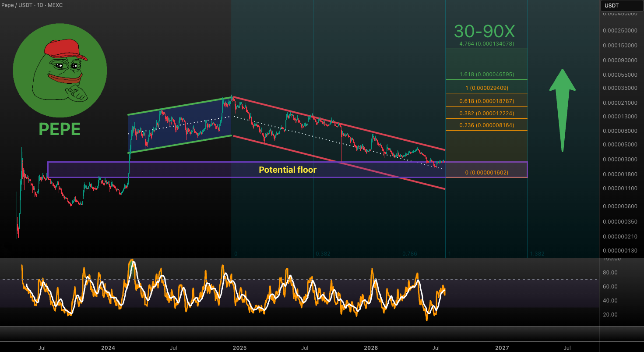
Task: Select the 30-90X target label
Action: pos(485,32)
